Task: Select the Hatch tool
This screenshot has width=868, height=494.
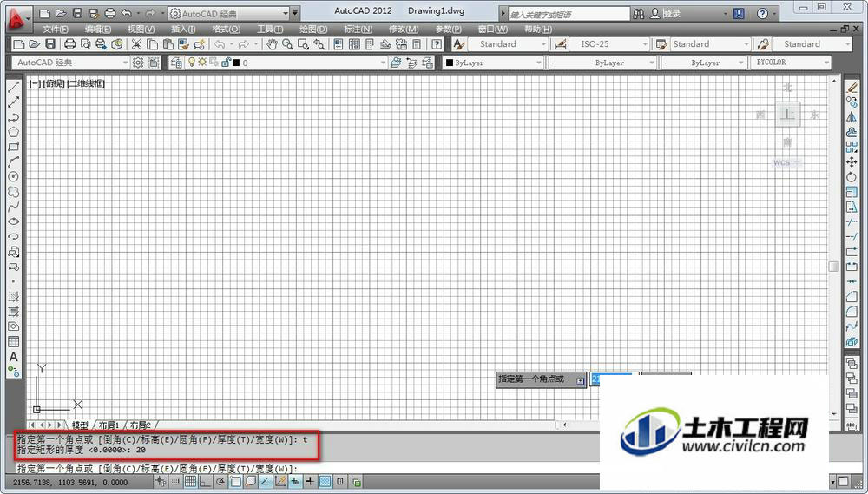Action: (13, 297)
